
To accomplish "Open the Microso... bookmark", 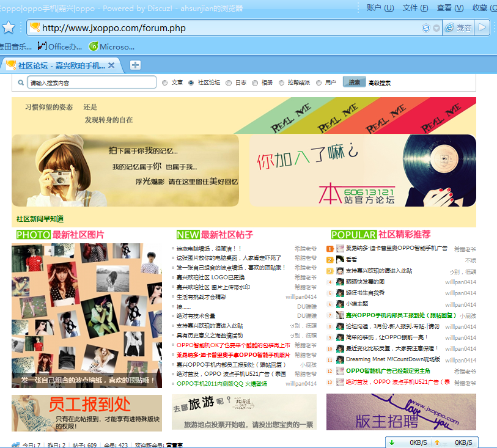I will (112, 46).
